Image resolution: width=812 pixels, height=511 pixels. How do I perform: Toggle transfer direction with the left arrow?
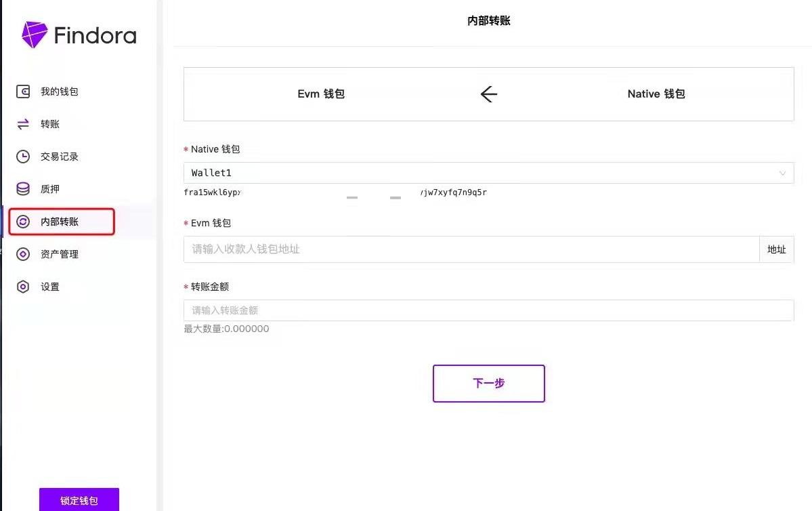488,94
